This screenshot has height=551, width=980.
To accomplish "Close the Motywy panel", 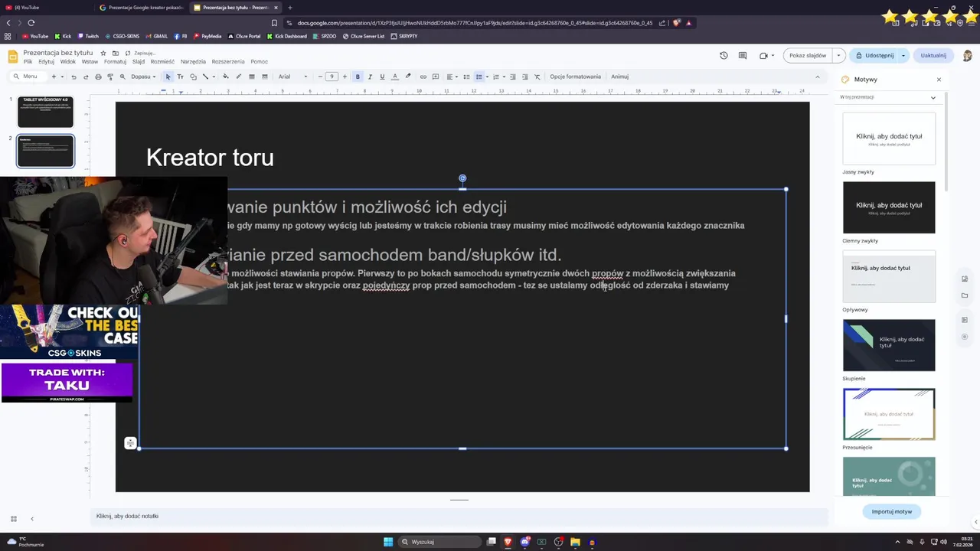I will point(939,80).
